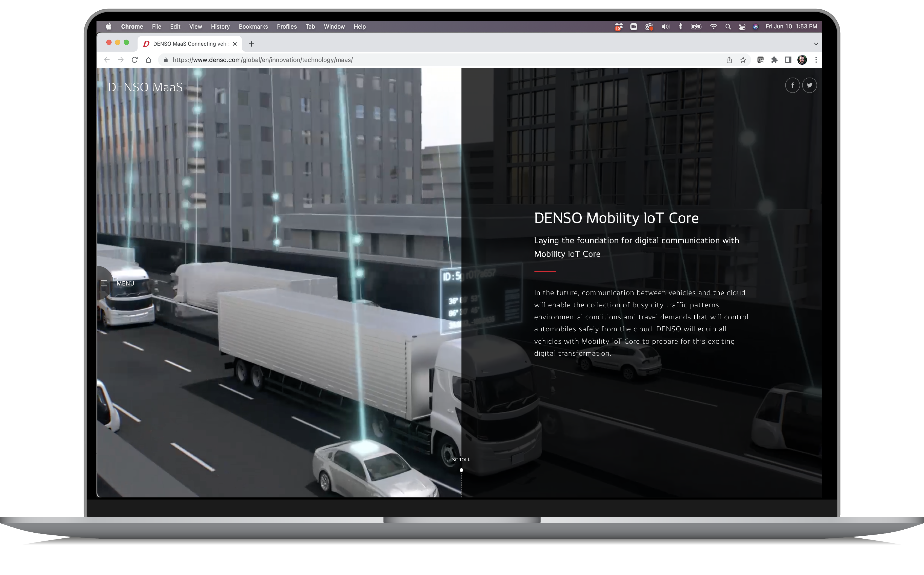Open Control Center icon in menu bar

[x=742, y=26]
